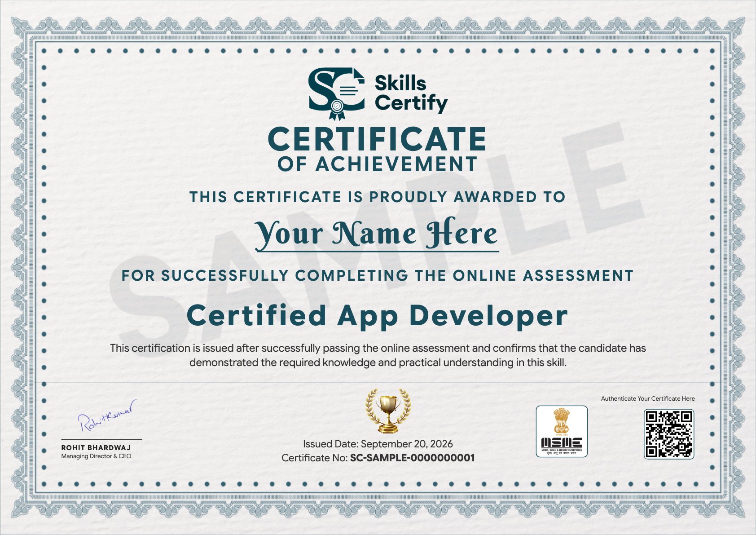Click the Rohit Kumar handwritten signature
Image resolution: width=756 pixels, height=535 pixels.
coord(107,416)
